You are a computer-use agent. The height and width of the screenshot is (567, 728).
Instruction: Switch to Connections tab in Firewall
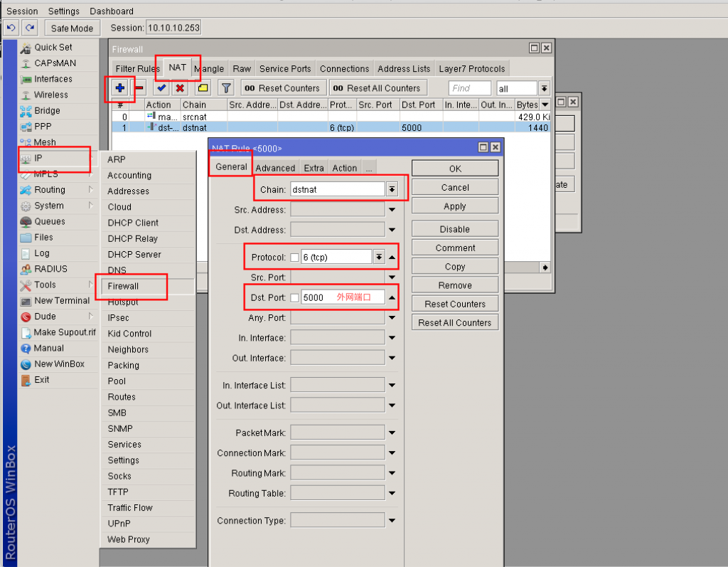(344, 69)
